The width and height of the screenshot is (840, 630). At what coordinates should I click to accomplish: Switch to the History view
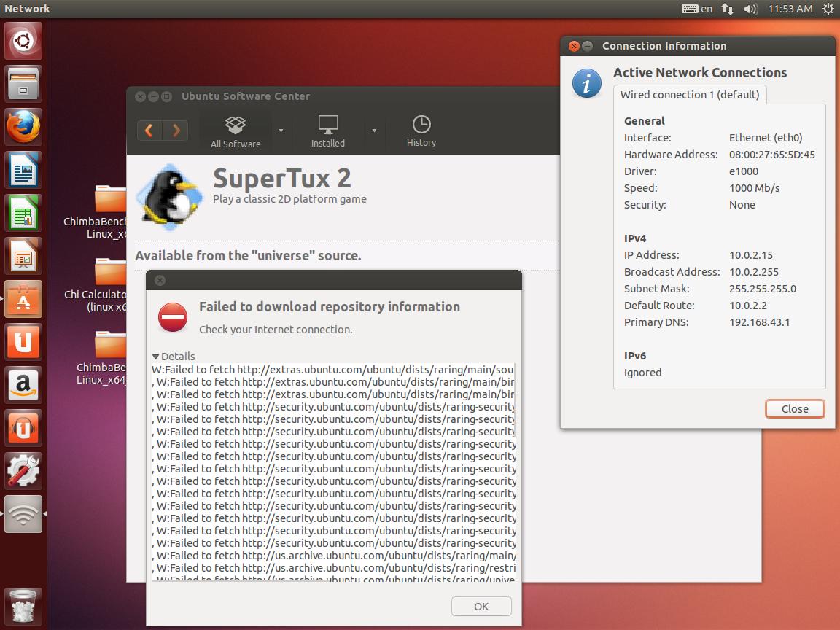(421, 131)
